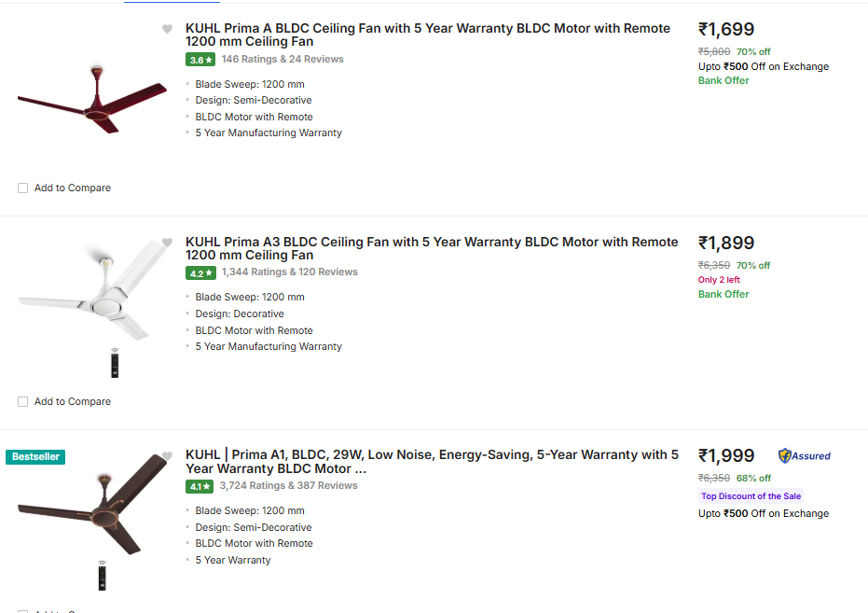Viewport: 868px width, 613px height.
Task: Click Top Discount of the Sale label
Action: tap(751, 496)
